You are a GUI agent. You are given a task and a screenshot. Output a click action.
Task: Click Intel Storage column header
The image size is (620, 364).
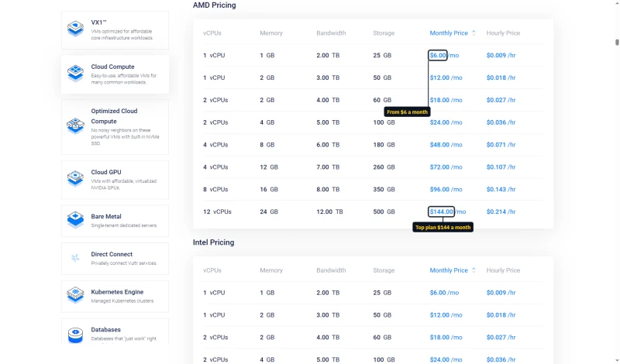pyautogui.click(x=384, y=270)
